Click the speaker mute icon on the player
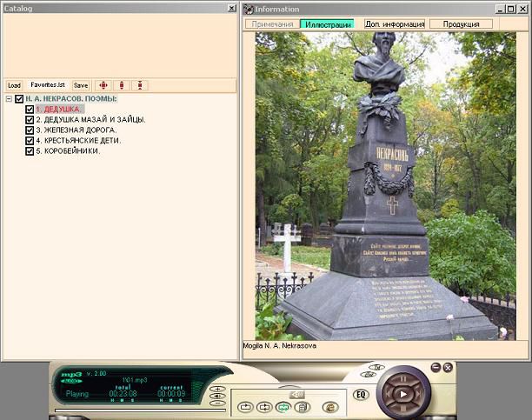The width and height of the screenshot is (532, 420). 297,394
